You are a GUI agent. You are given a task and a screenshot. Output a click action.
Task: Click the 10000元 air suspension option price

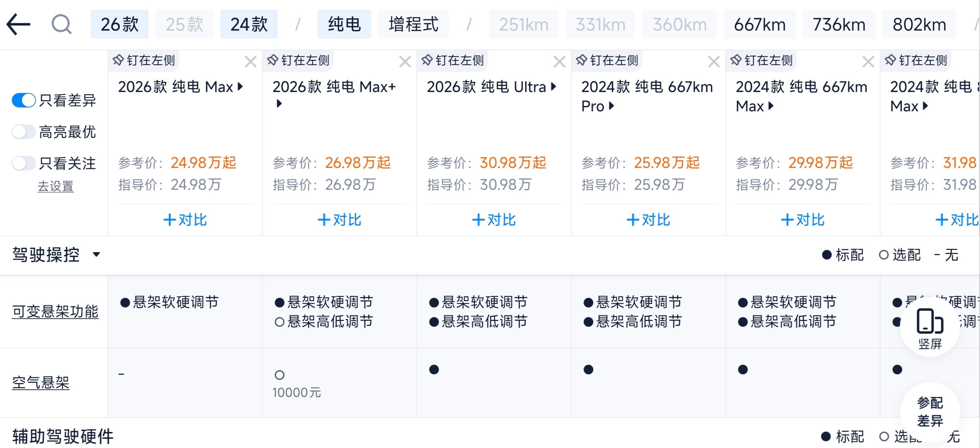(x=297, y=392)
